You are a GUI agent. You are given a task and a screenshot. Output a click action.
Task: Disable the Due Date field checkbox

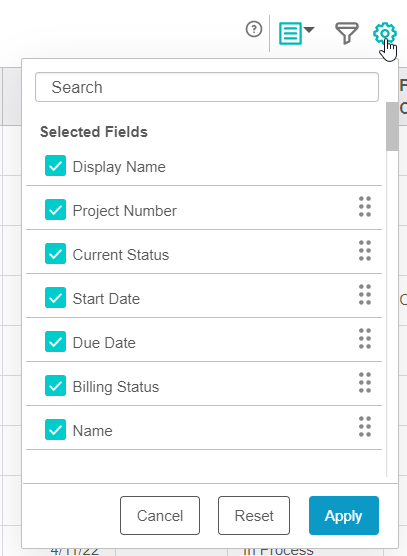pyautogui.click(x=55, y=341)
